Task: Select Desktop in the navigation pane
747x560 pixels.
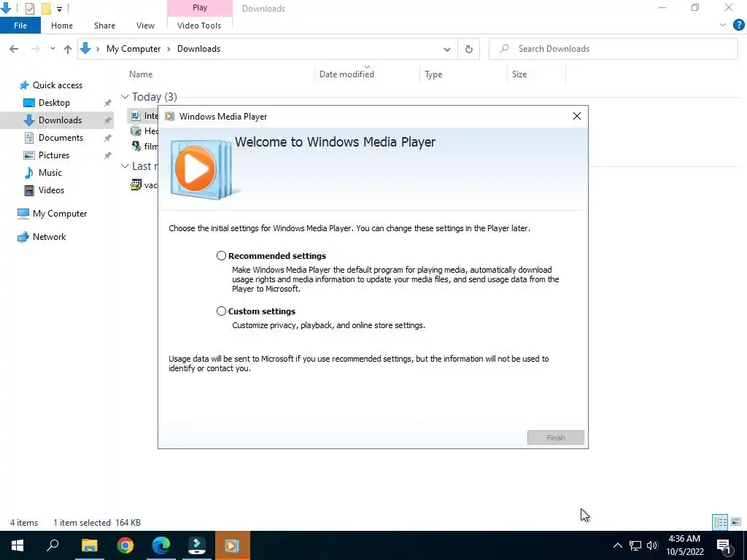Action: click(54, 102)
